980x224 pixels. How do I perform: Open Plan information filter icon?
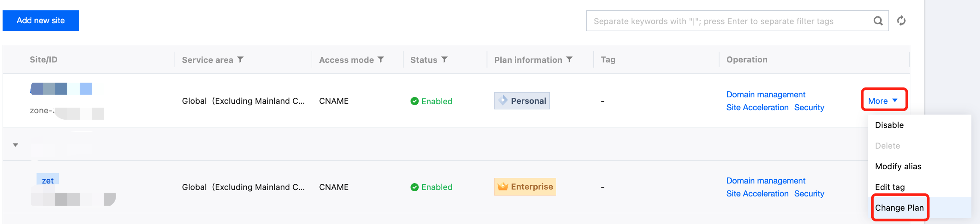click(569, 59)
